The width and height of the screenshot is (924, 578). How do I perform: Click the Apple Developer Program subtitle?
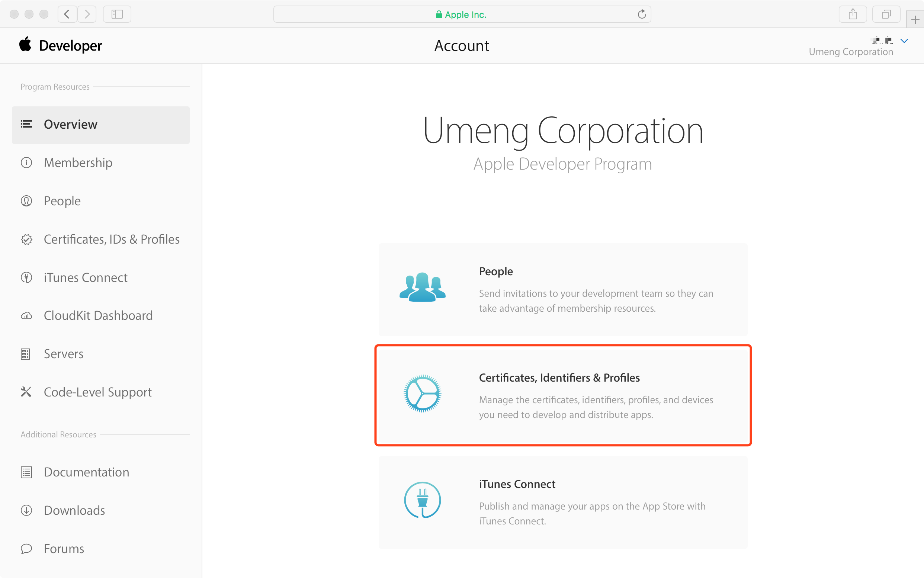(563, 164)
